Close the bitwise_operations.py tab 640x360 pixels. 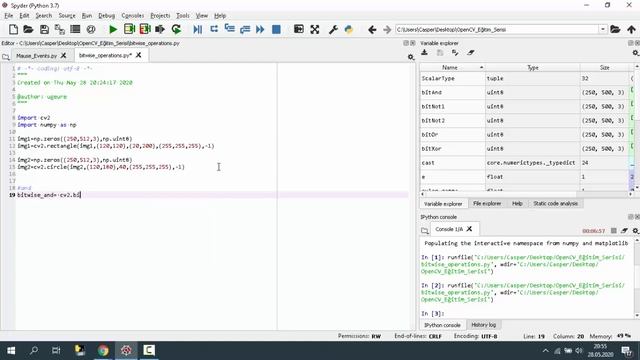click(x=138, y=55)
